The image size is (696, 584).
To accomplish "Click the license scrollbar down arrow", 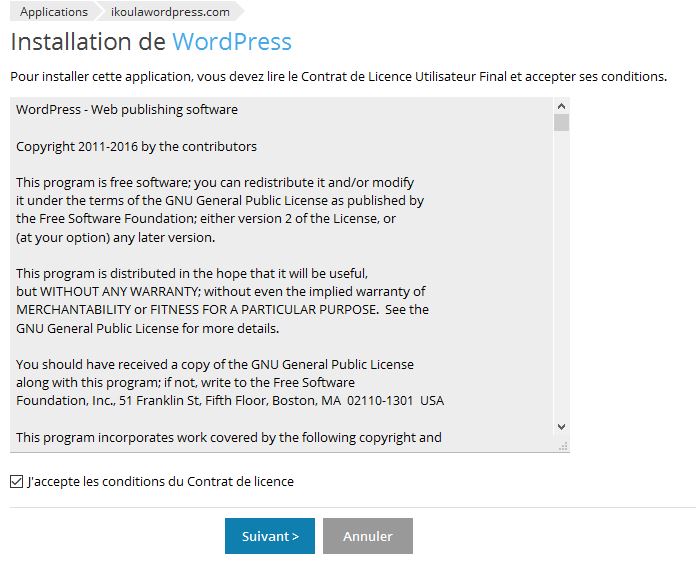I will coord(561,427).
